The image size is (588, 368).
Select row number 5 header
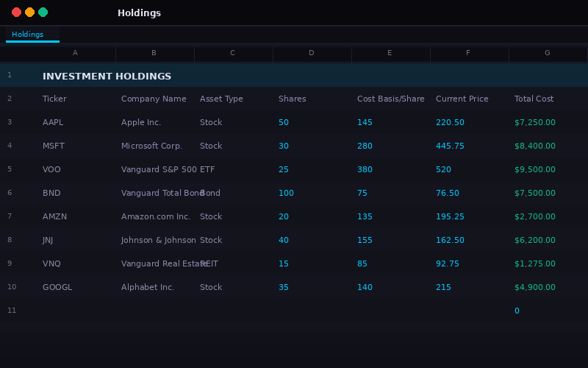10,169
